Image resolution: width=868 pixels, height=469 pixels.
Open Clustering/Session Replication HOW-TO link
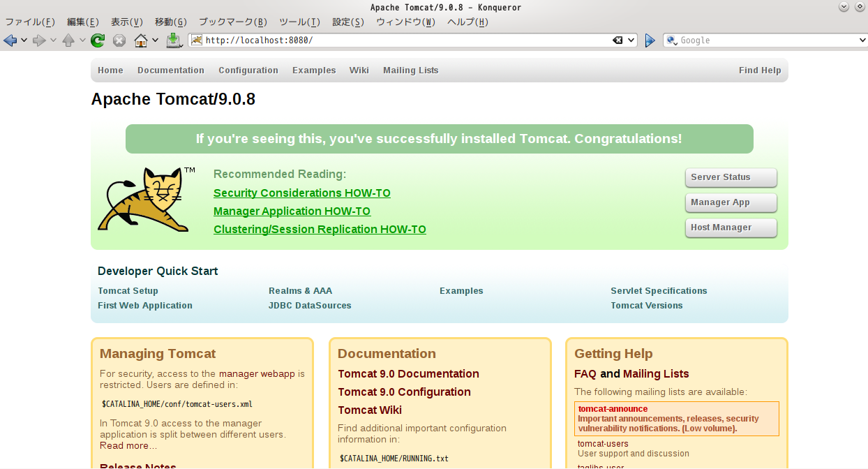point(320,230)
